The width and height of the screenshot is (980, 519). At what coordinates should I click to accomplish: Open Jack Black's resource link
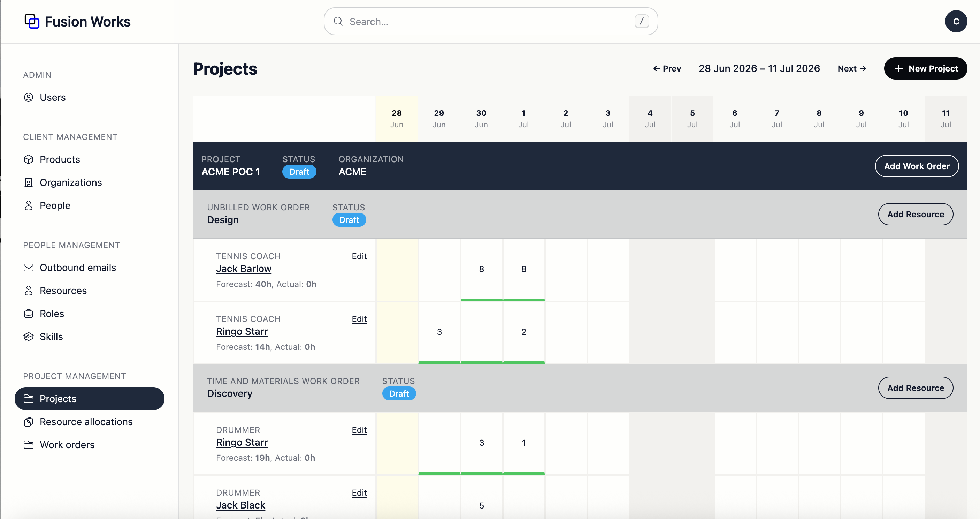(240, 505)
